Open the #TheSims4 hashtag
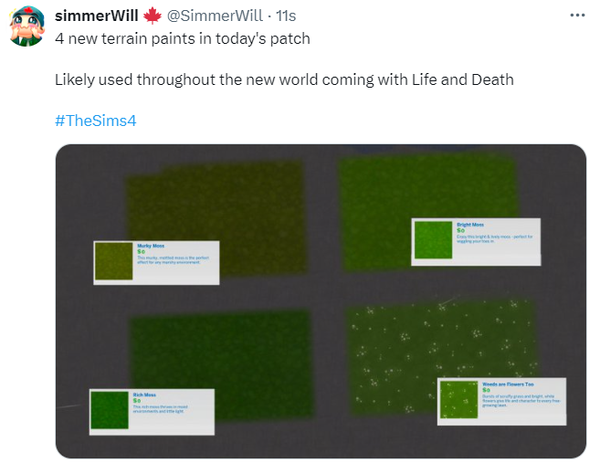The image size is (600, 463). [95, 121]
